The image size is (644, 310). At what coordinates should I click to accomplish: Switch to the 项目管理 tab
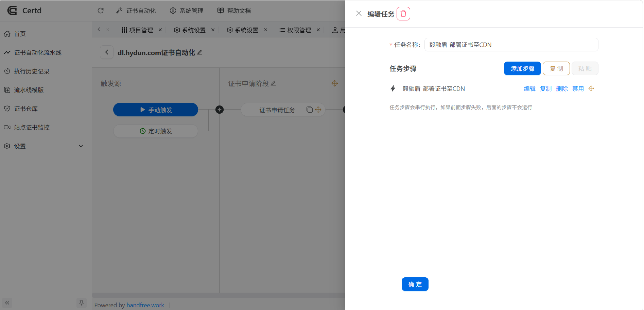(137, 30)
